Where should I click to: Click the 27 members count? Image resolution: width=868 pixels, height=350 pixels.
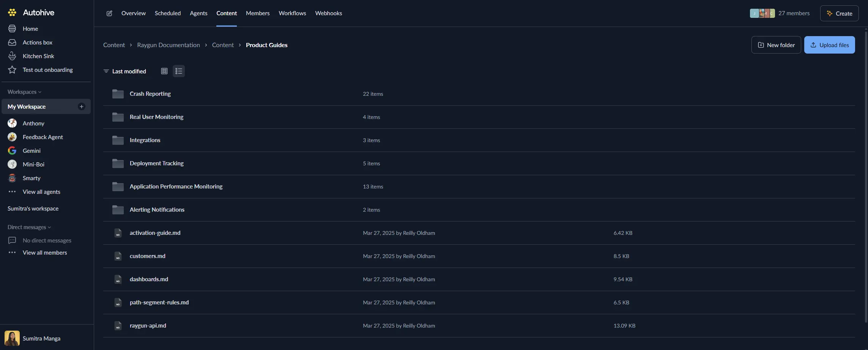point(794,13)
